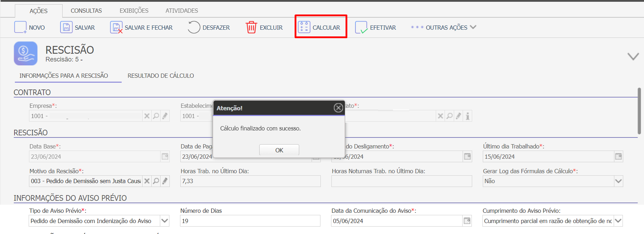Click the Rescisão money-hand icon
Screen dimensions: 644x234
25,53
